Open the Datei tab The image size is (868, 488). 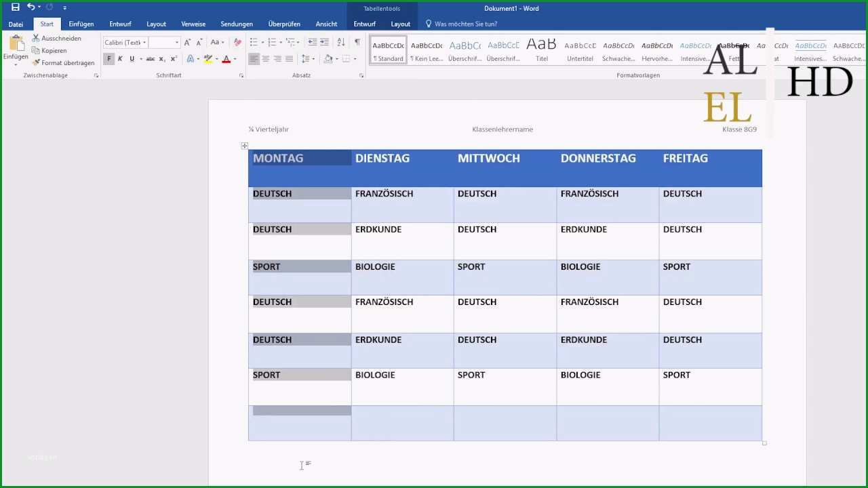click(16, 24)
